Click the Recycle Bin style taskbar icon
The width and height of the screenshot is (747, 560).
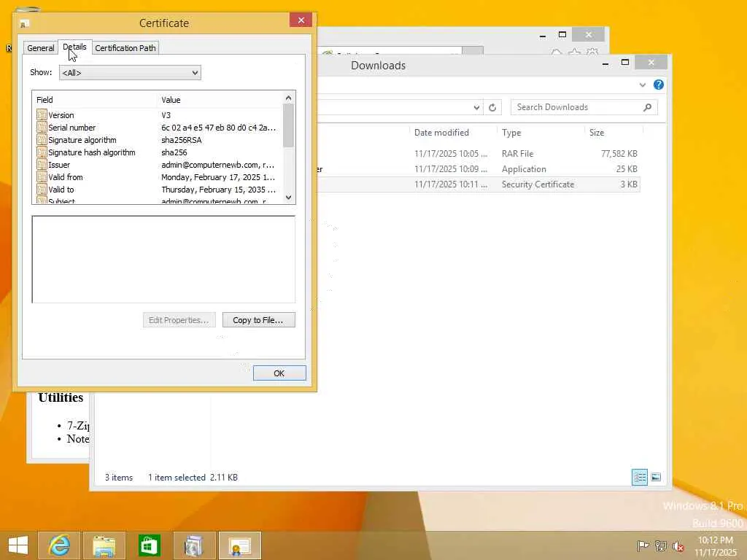point(194,545)
